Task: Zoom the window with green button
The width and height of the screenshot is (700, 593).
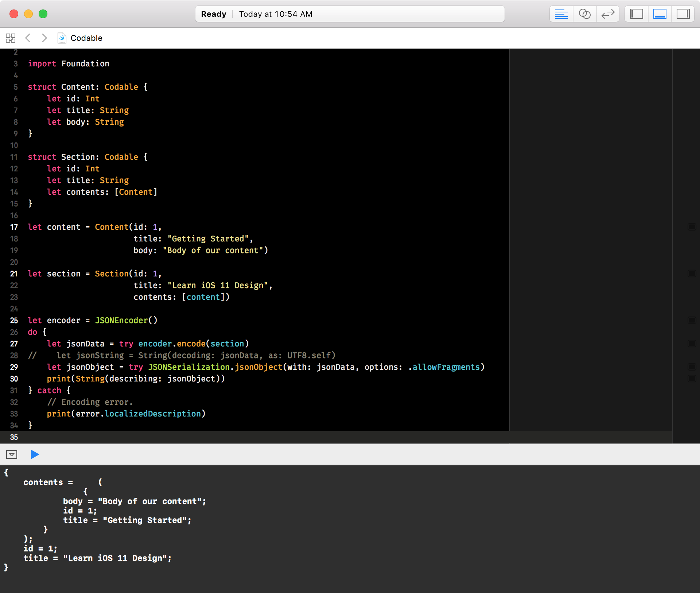Action: click(x=43, y=14)
